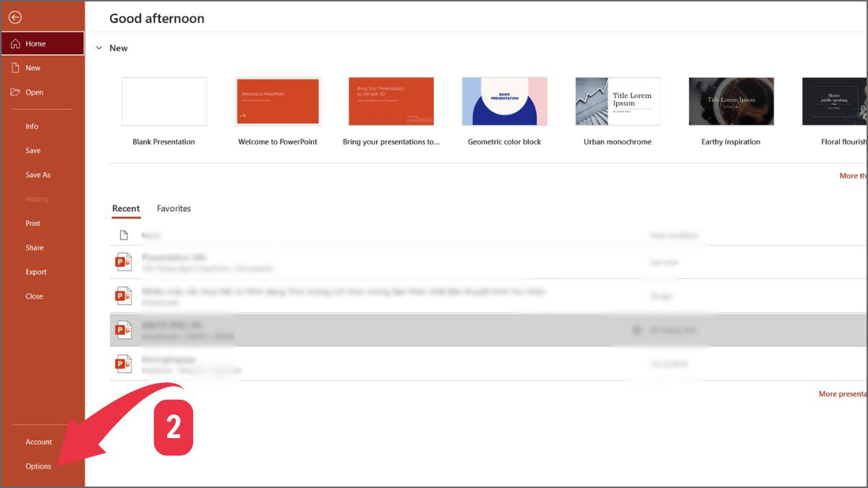Click the pin icon on the highlighted recent file
868x488 pixels.
tap(636, 330)
